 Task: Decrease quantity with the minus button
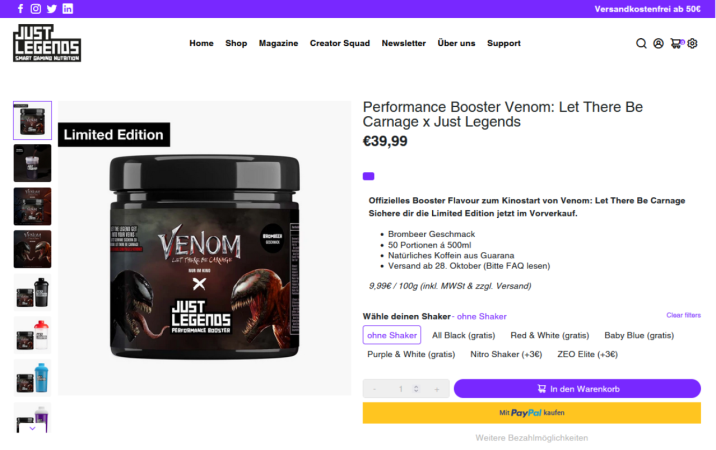[x=374, y=389]
